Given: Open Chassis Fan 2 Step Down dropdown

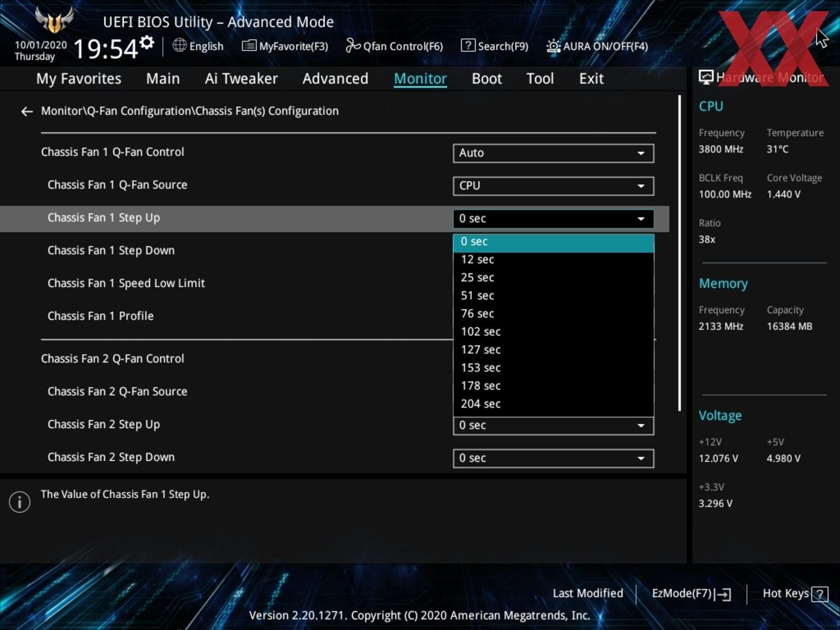Looking at the screenshot, I should click(553, 458).
